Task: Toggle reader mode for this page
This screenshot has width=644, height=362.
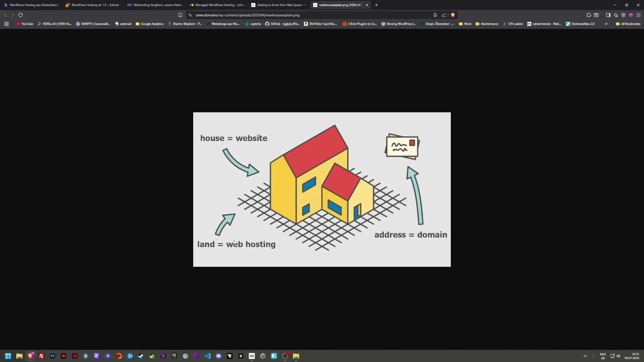Action: 435,15
